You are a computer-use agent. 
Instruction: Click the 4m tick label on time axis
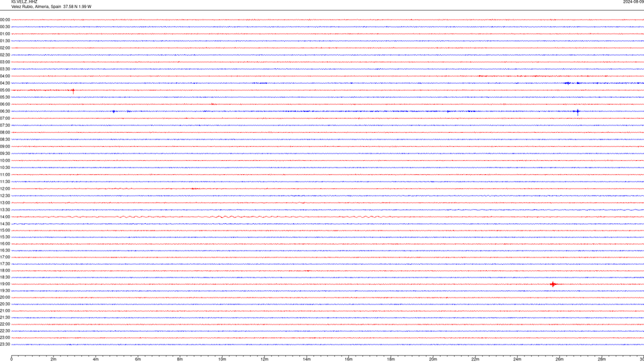[96, 359]
